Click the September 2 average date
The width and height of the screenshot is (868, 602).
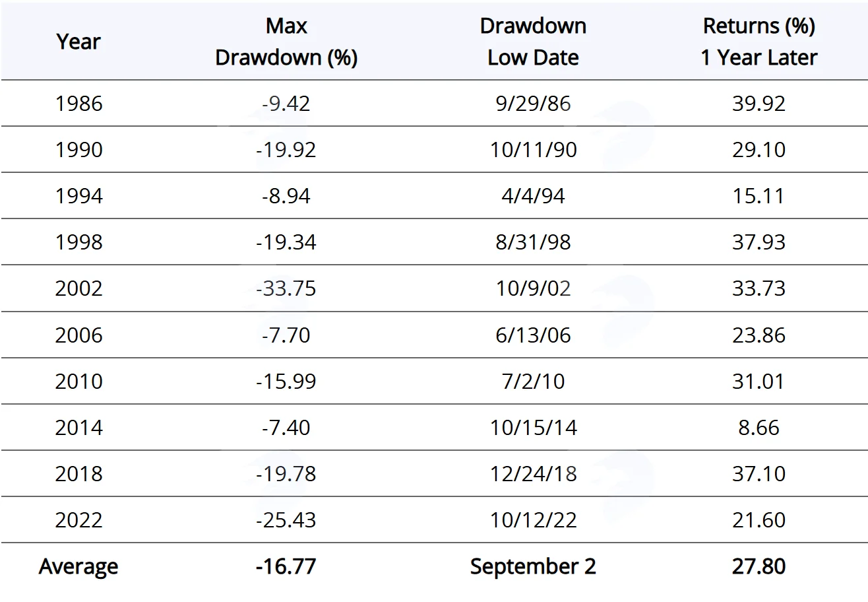pyautogui.click(x=533, y=566)
